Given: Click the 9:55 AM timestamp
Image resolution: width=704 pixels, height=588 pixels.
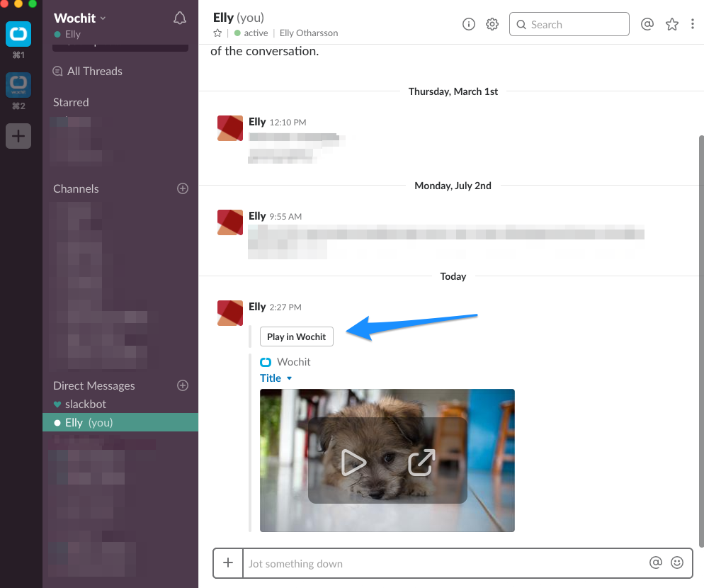Looking at the screenshot, I should (285, 217).
